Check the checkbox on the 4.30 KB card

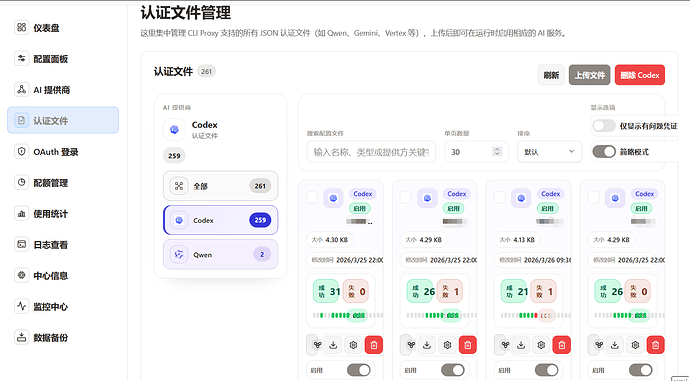coord(312,198)
